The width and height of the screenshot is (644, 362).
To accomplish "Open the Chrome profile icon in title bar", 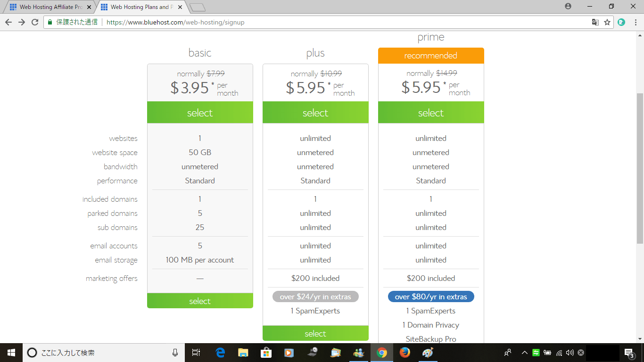I will click(568, 6).
